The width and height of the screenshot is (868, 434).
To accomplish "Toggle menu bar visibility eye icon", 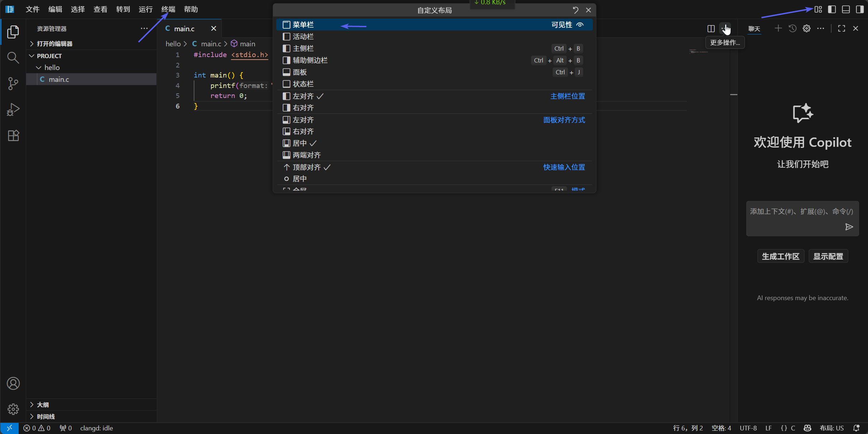I will [580, 25].
